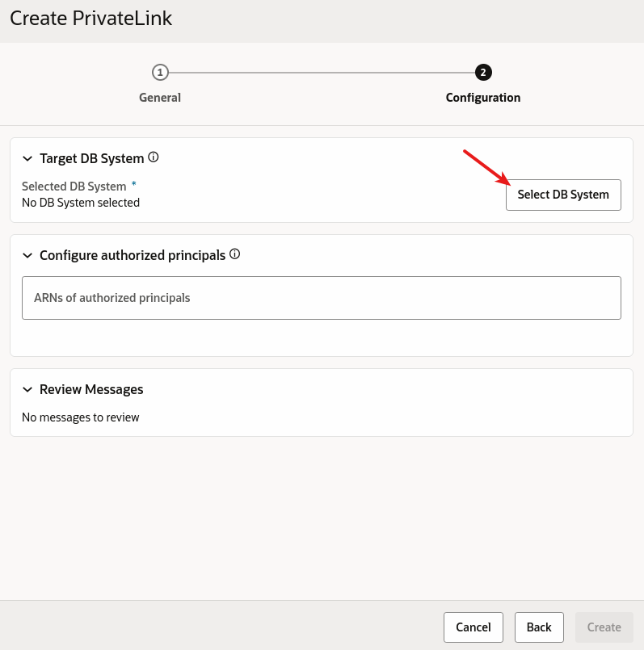Click the Cancel button
Screen dimensions: 644x650
(474, 627)
